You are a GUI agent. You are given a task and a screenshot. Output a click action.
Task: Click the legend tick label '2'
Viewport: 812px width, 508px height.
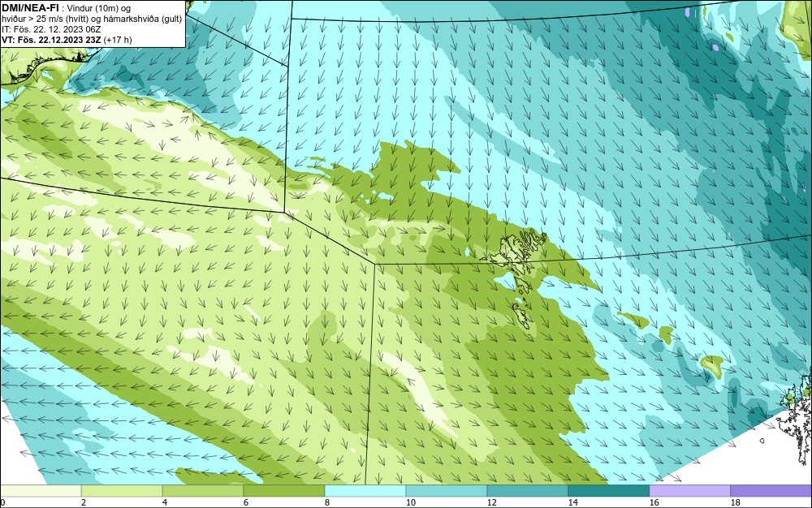pyautogui.click(x=84, y=502)
